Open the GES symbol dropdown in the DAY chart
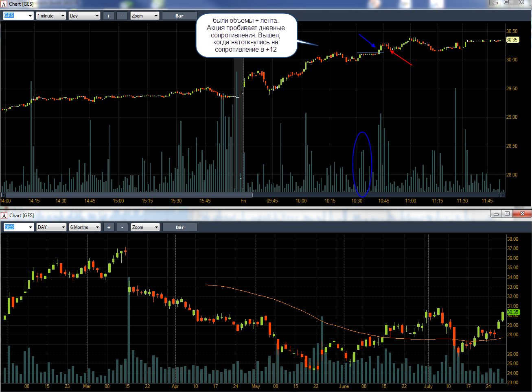The width and height of the screenshot is (532, 392). [19, 227]
